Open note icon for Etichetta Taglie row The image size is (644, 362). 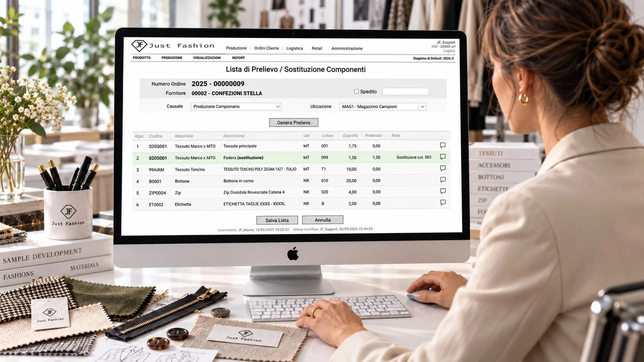pos(443,202)
